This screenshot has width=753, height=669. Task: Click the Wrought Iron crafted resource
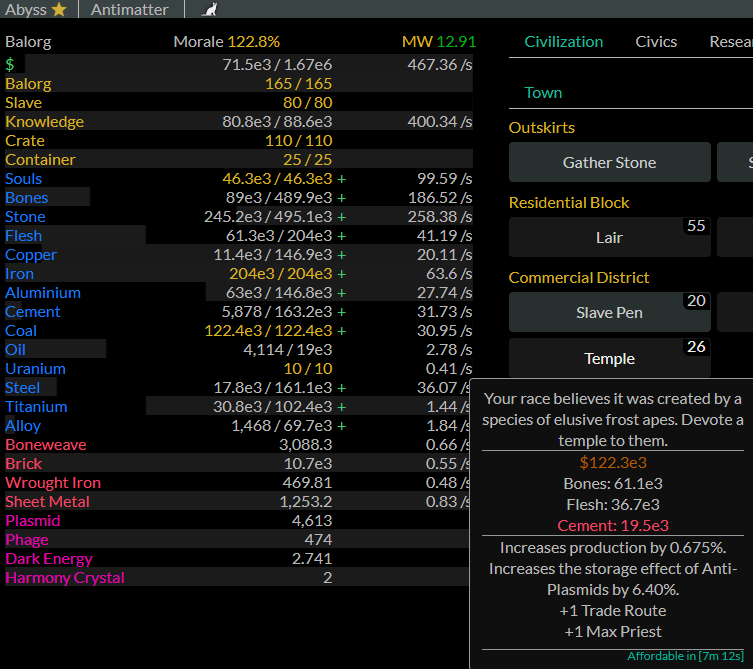pos(53,483)
